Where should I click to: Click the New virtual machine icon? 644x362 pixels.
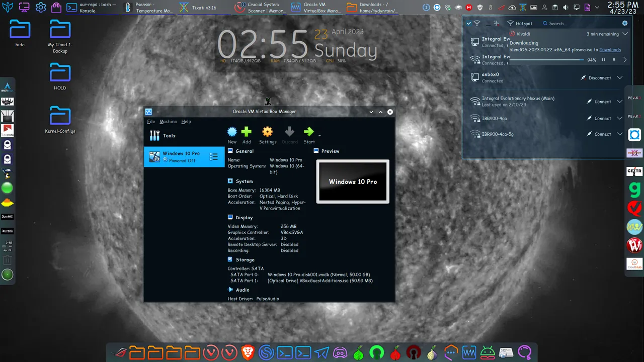tap(232, 132)
